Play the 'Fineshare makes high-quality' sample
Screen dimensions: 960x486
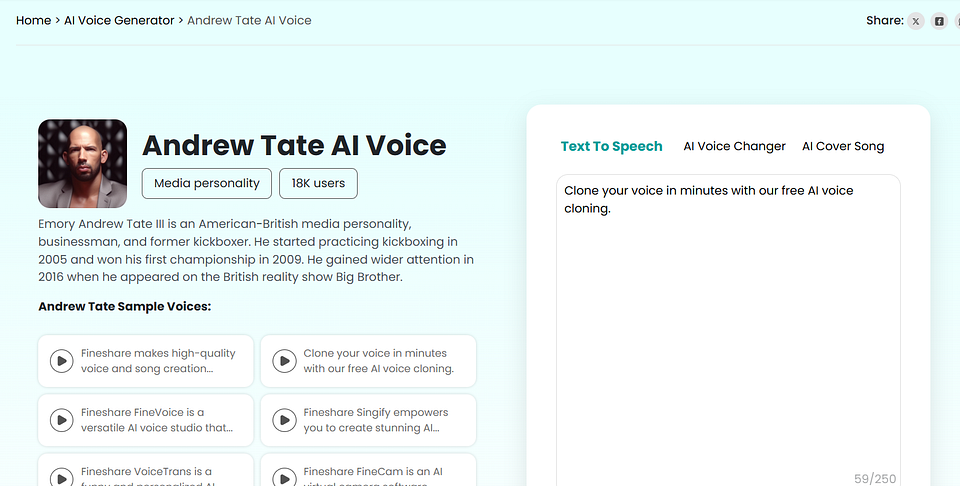tap(61, 361)
